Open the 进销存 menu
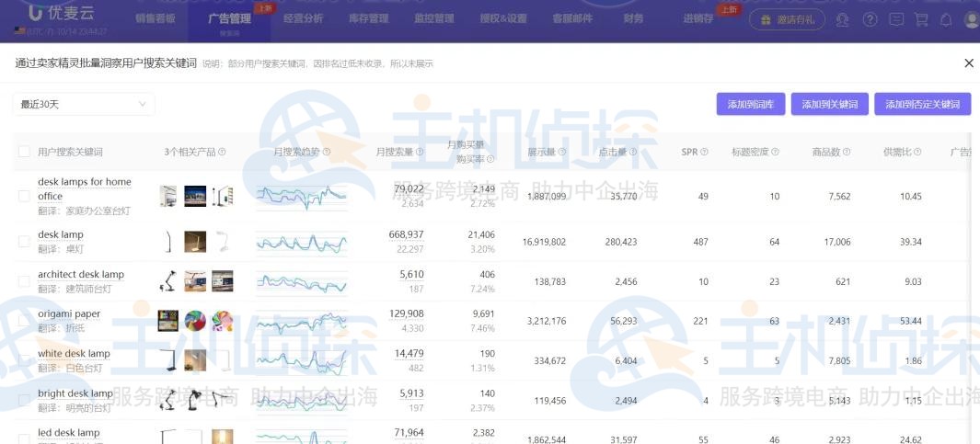Image resolution: width=980 pixels, height=444 pixels. (x=698, y=18)
